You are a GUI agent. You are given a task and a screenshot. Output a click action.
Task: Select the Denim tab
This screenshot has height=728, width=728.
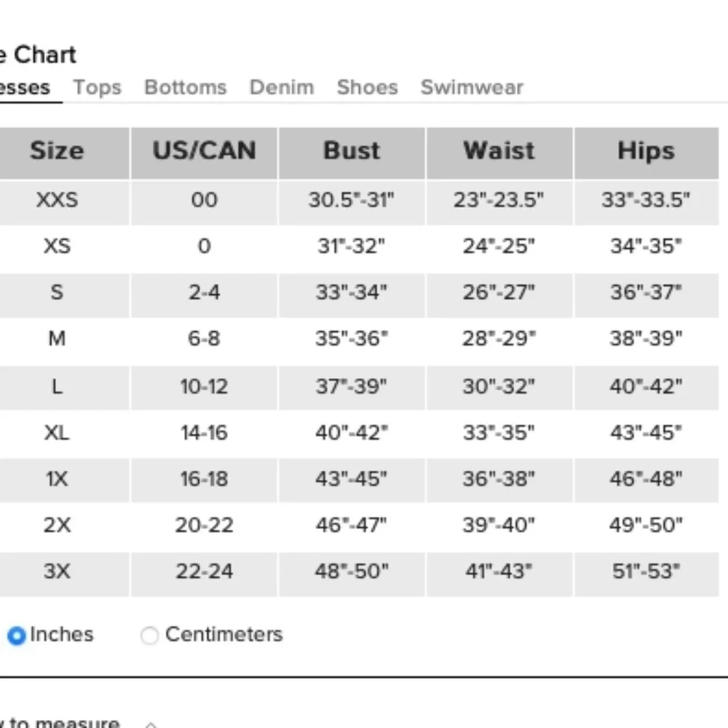(282, 87)
